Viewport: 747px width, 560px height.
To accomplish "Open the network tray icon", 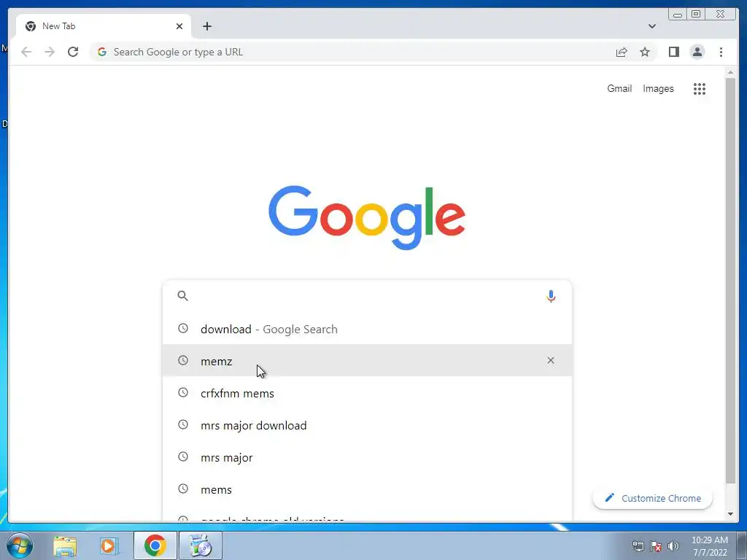I will click(638, 546).
